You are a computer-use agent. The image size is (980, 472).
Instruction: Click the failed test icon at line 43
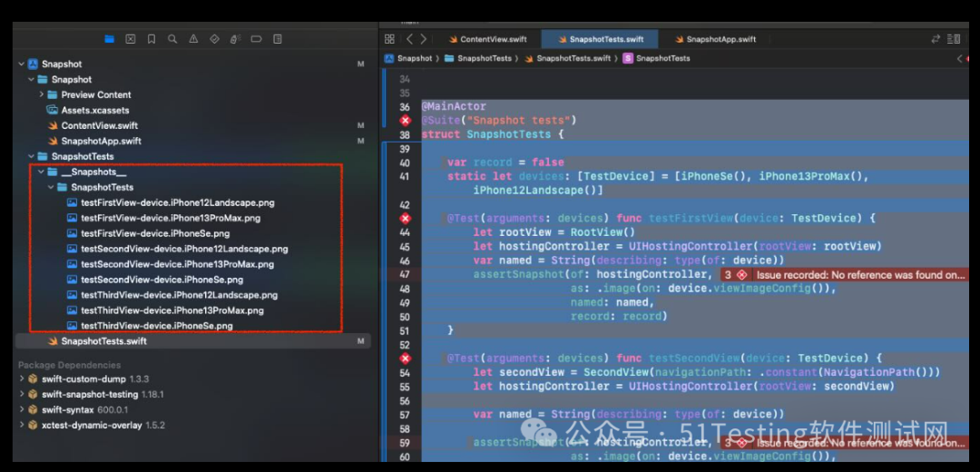(406, 218)
